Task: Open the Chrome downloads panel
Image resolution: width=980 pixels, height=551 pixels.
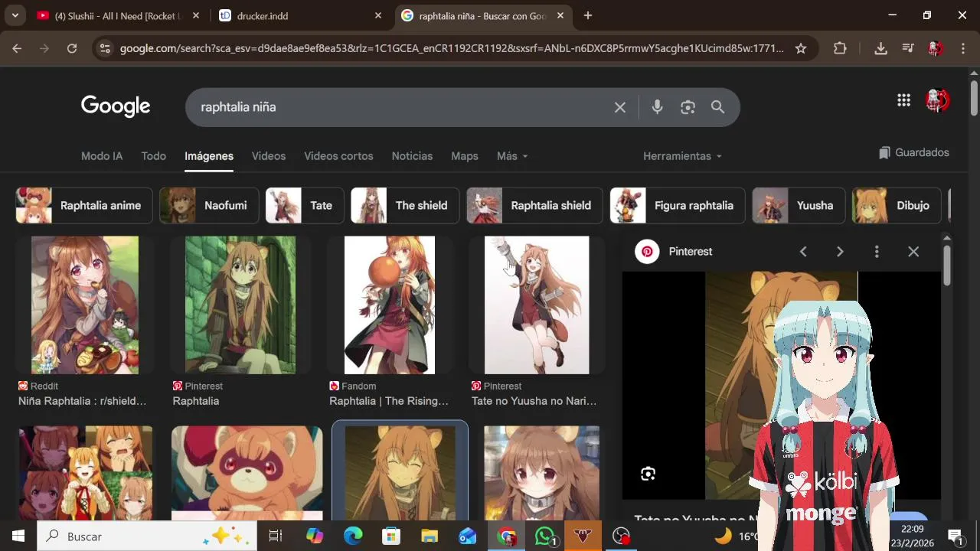Action: [x=880, y=48]
